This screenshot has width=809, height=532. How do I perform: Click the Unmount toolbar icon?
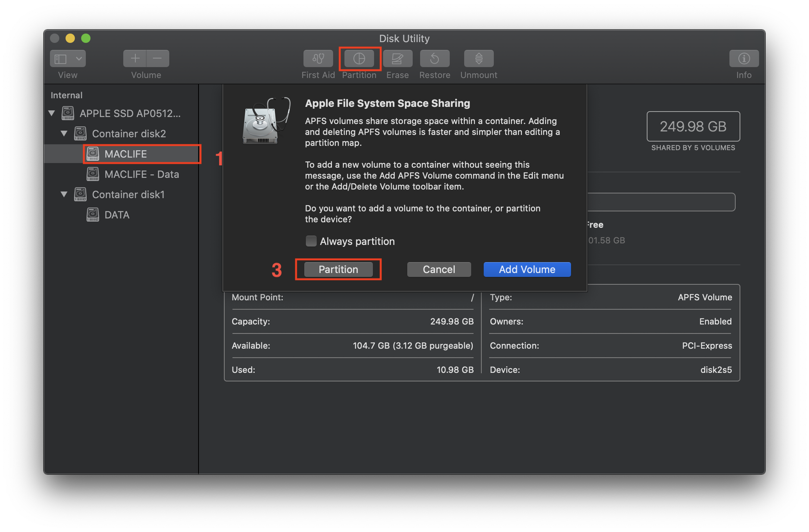(x=479, y=59)
